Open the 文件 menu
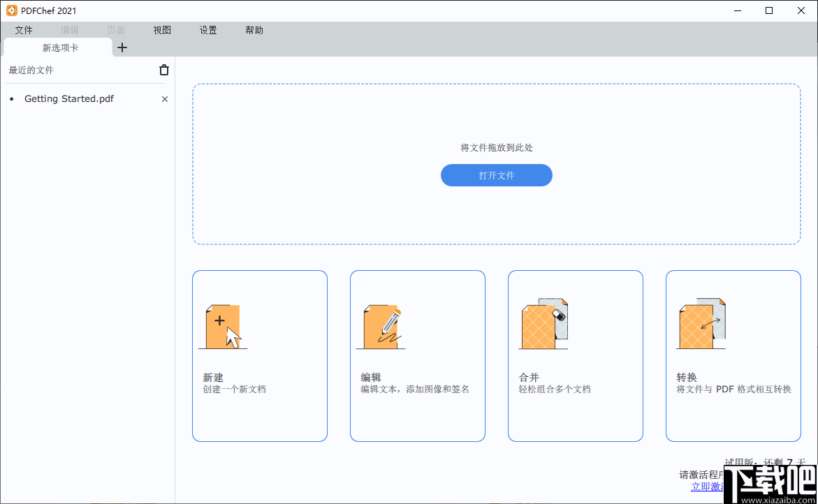 pos(24,30)
